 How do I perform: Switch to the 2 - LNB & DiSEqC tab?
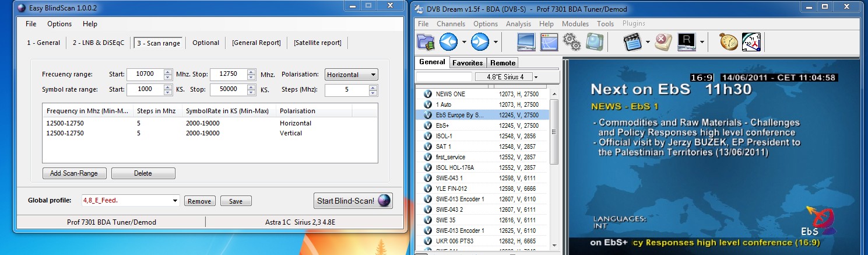click(99, 43)
